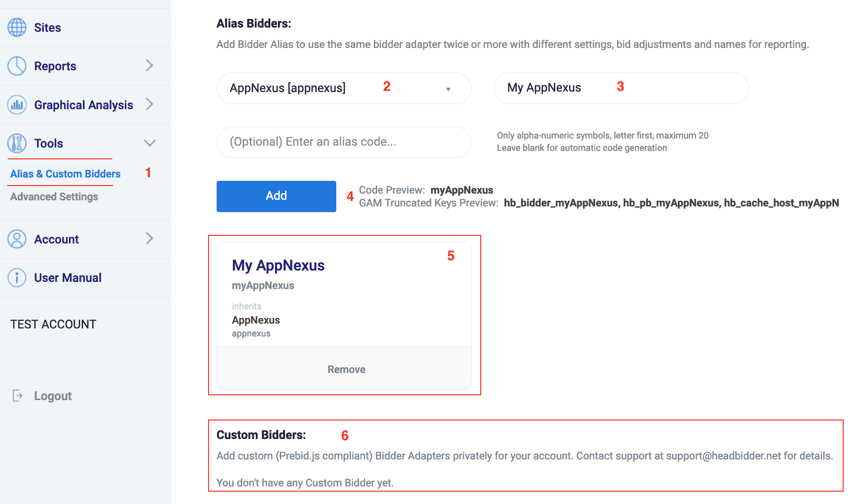Image resolution: width=855 pixels, height=504 pixels.
Task: Open Alias & Custom Bidders page
Action: (66, 174)
